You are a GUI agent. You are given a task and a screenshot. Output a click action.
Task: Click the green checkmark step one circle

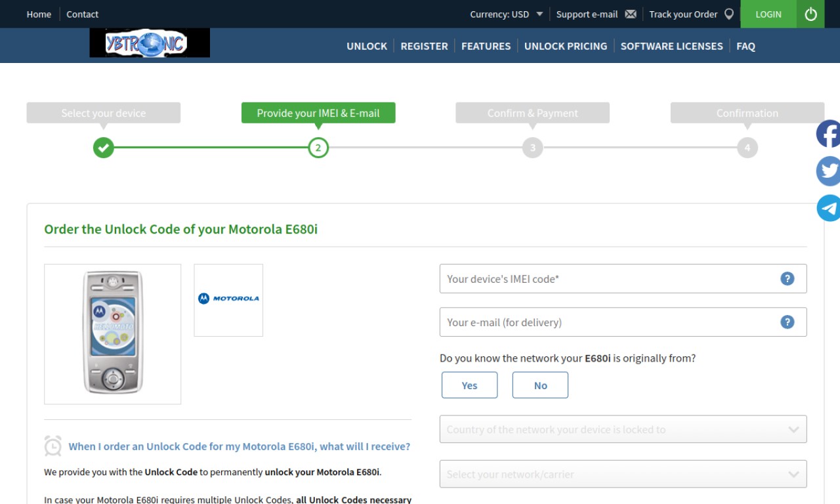103,148
